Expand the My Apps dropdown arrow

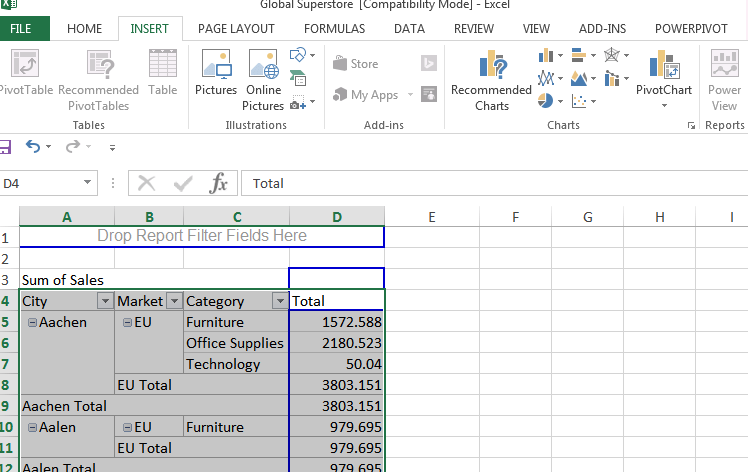click(x=410, y=94)
